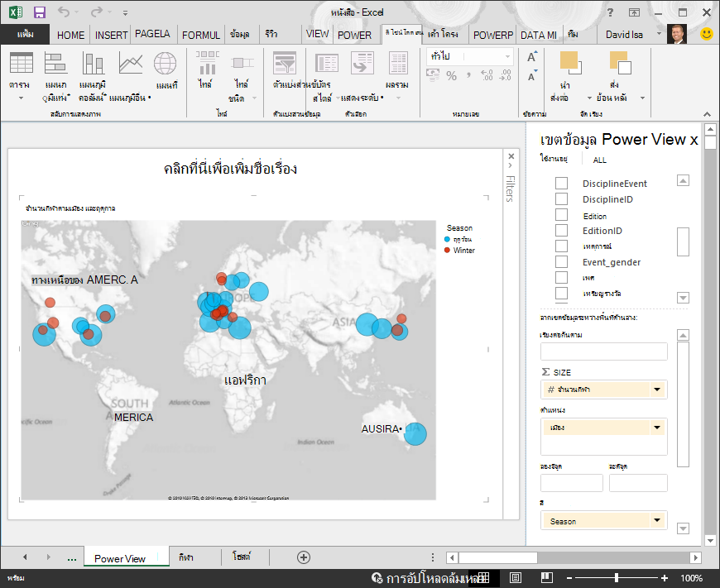
Task: Click the David Isa account name
Action: [x=624, y=35]
